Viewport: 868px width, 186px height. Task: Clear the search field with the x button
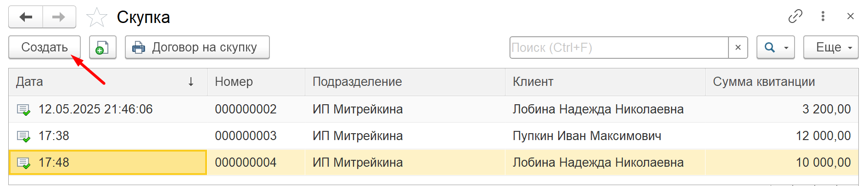tap(738, 47)
